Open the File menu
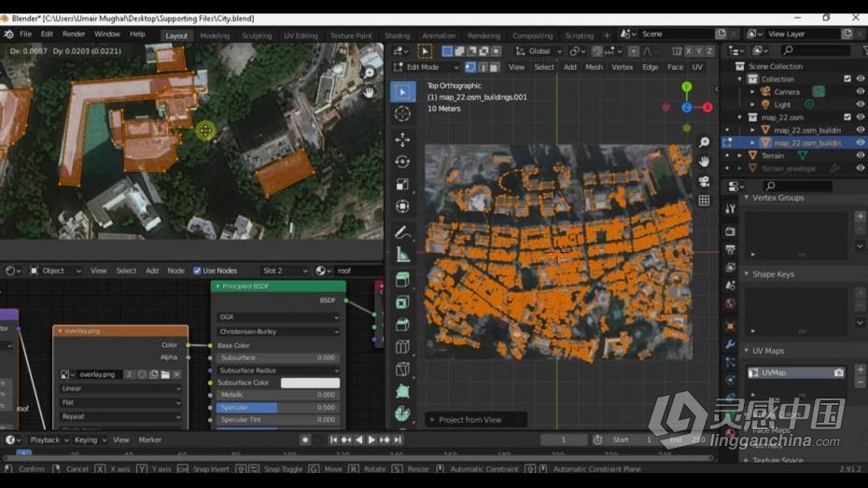This screenshot has width=868, height=488. click(25, 35)
